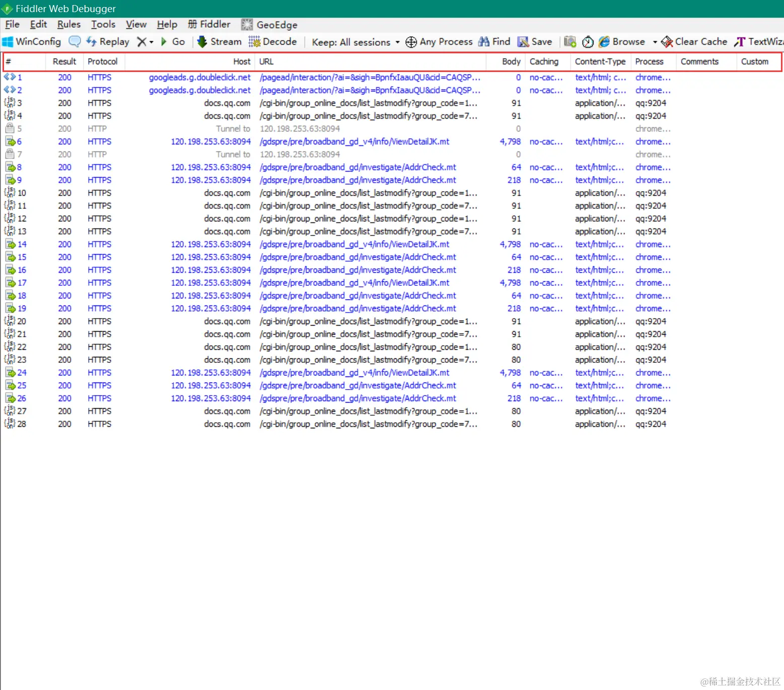
Task: Select the Any Process target picker
Action: [439, 42]
